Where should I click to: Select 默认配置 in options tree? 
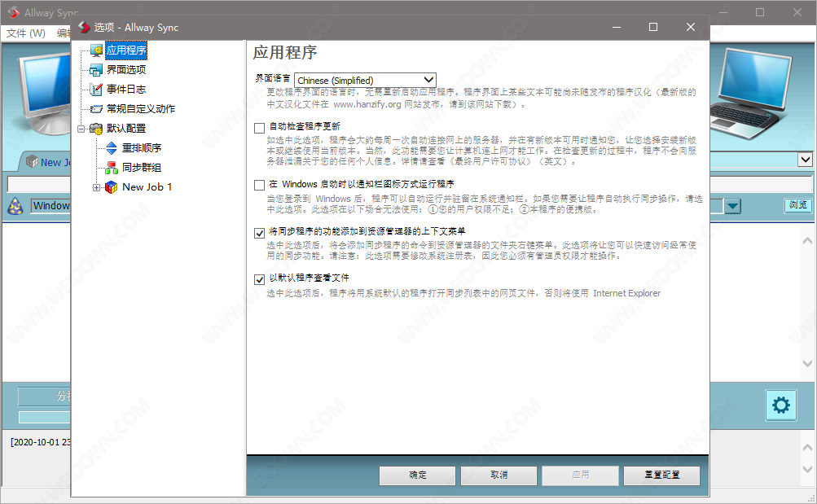(126, 129)
